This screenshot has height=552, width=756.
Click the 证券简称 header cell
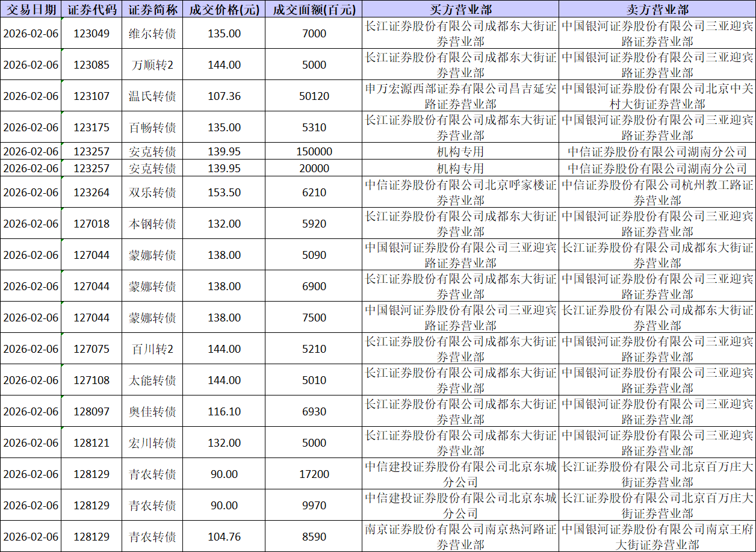(152, 9)
